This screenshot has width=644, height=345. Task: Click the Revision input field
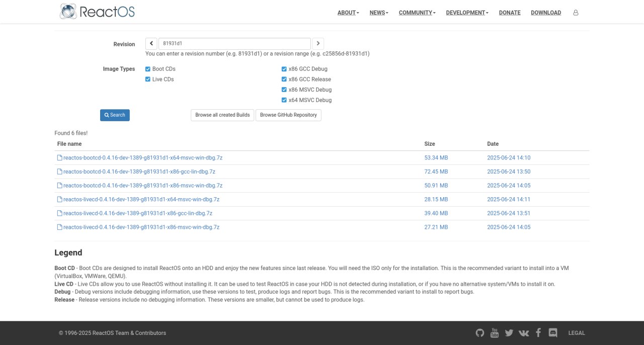234,44
